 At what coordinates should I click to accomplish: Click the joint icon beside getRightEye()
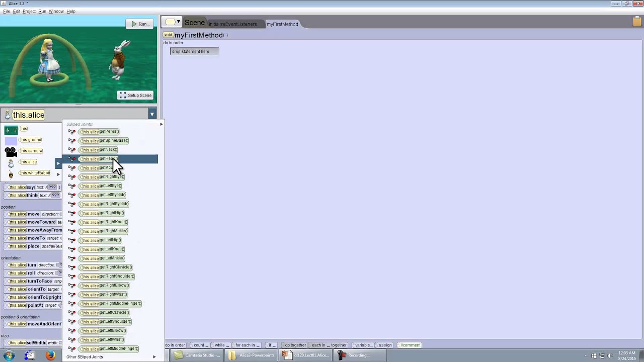[x=72, y=177]
